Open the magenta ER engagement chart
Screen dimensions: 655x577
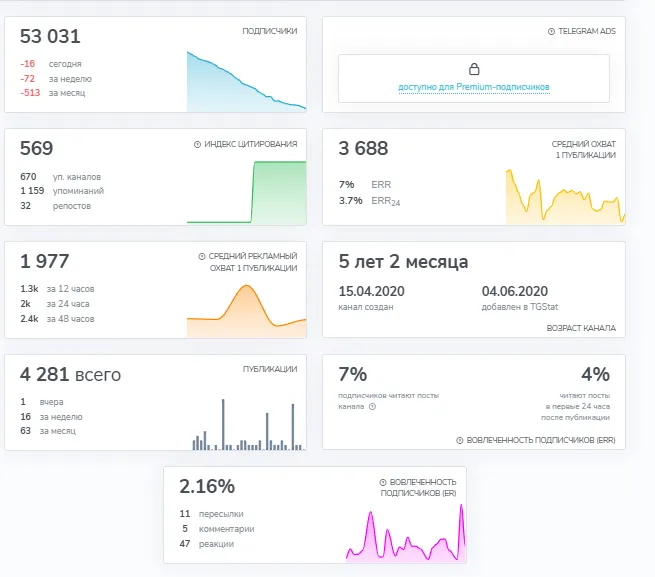pyautogui.click(x=406, y=532)
